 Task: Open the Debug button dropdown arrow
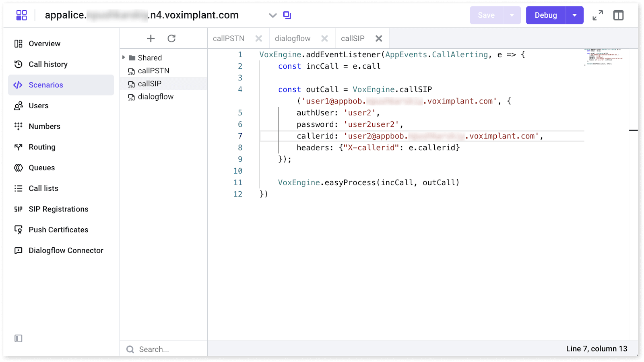[574, 15]
